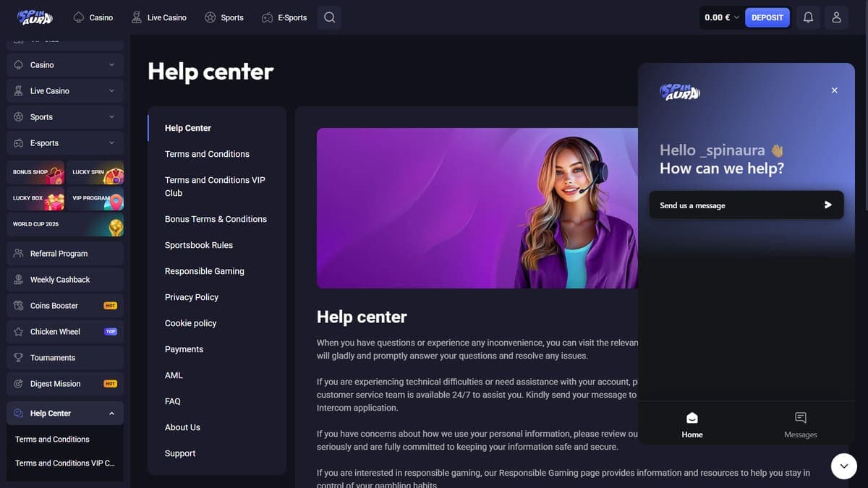Click the Digest Mission target icon
This screenshot has height=488, width=868.
tap(19, 384)
